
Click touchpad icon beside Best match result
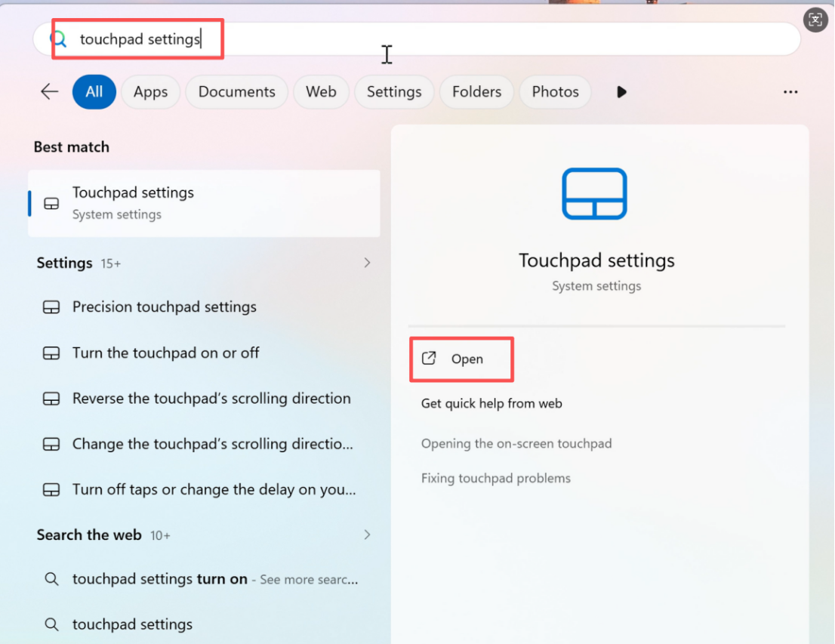coord(51,203)
